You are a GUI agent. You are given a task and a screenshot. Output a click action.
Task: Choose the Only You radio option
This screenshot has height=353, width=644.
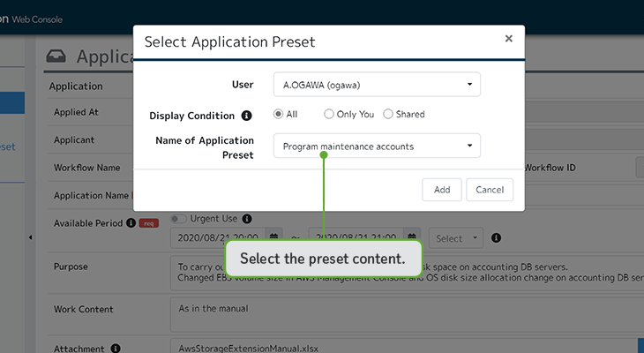pos(329,114)
